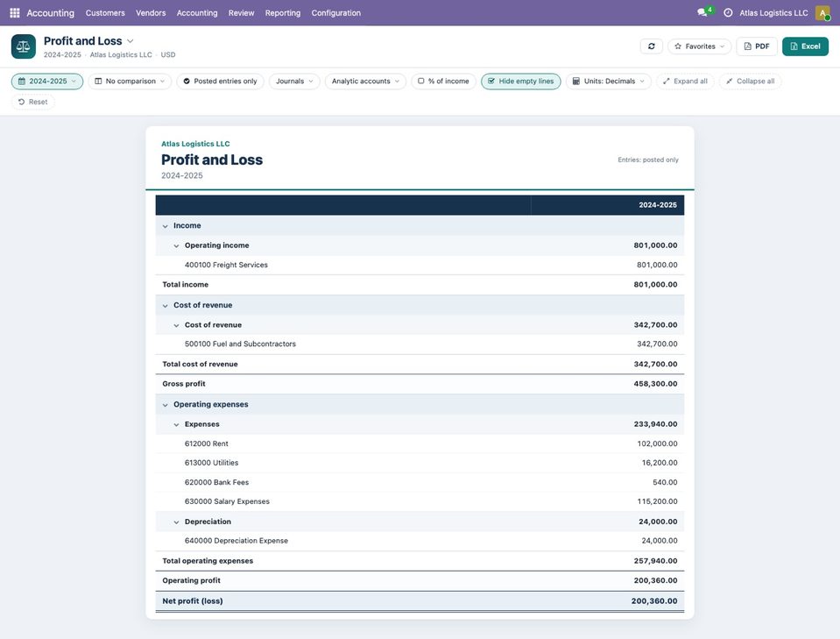
Task: Click the Accounting app name
Action: 50,13
